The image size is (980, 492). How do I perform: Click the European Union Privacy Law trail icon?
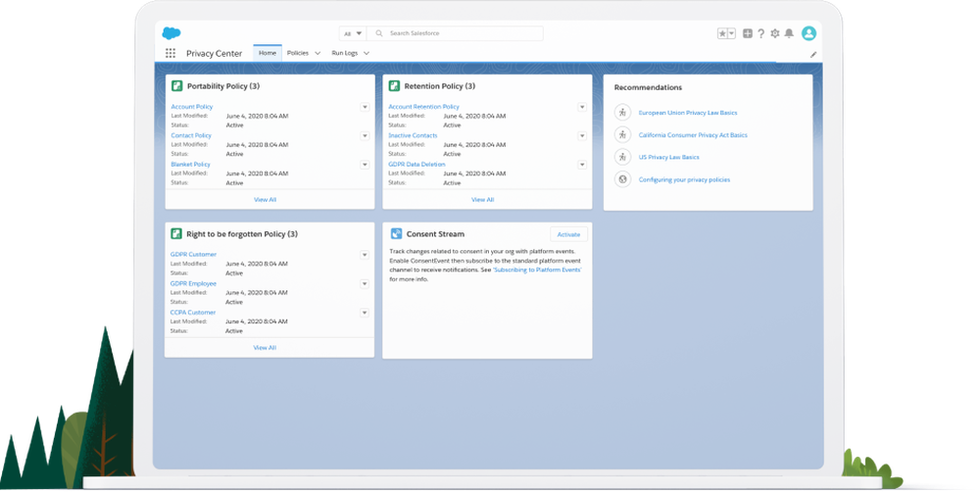[x=622, y=113]
